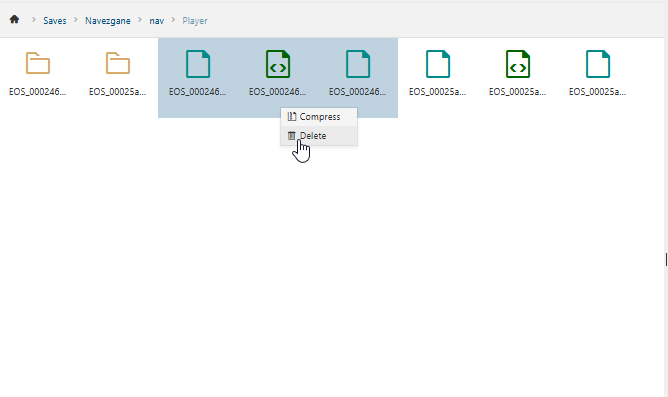
Task: Click the archive icon beside Compress
Action: tap(291, 116)
